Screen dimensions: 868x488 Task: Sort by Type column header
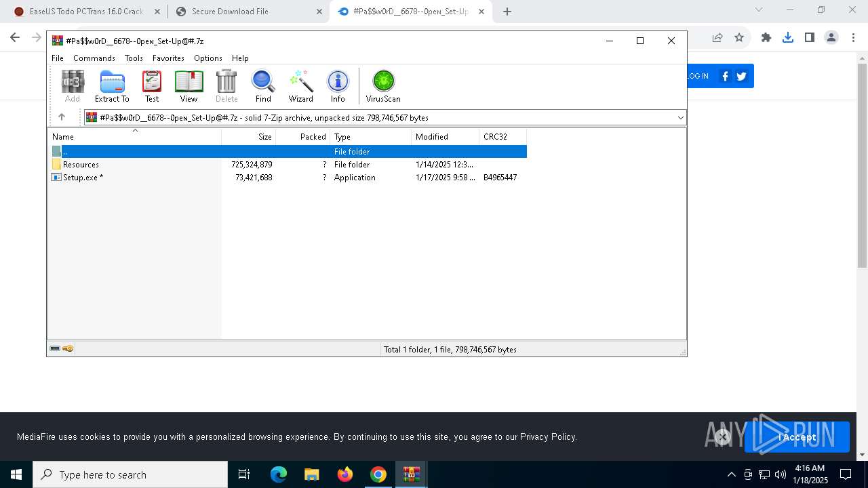tap(370, 136)
